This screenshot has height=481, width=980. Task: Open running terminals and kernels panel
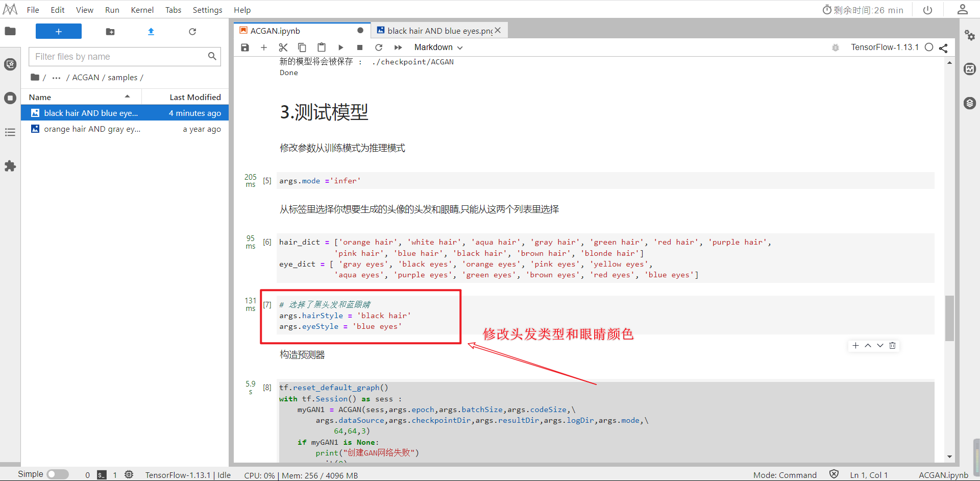(10, 98)
